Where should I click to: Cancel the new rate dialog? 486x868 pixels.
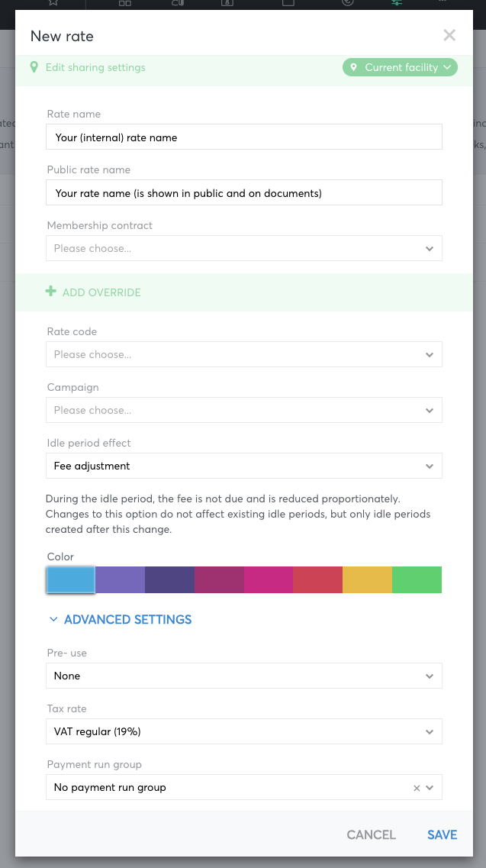tap(371, 834)
